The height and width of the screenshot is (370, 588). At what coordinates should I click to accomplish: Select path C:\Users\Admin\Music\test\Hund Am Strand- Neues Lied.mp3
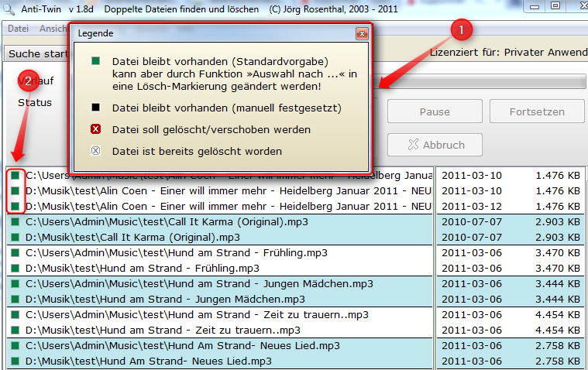click(x=183, y=346)
